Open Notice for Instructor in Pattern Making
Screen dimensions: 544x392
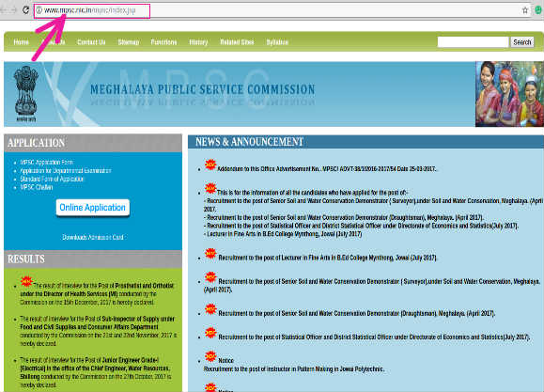(293, 365)
